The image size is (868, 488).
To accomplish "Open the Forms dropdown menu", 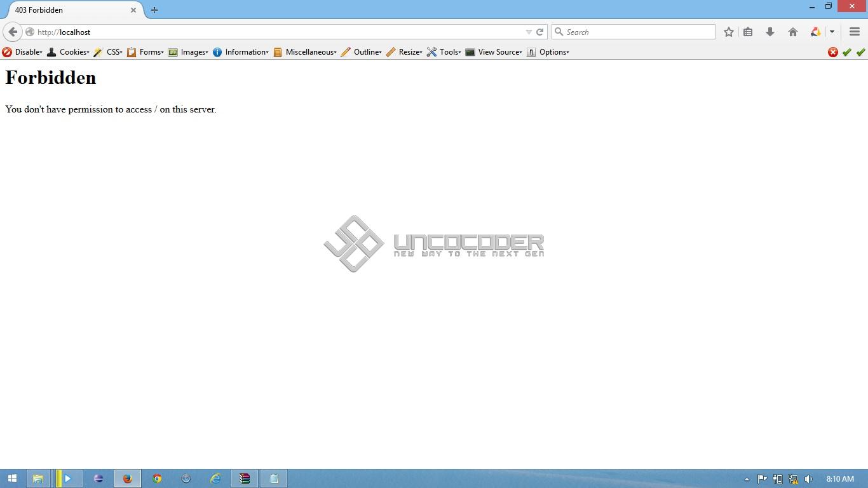I will click(x=146, y=52).
